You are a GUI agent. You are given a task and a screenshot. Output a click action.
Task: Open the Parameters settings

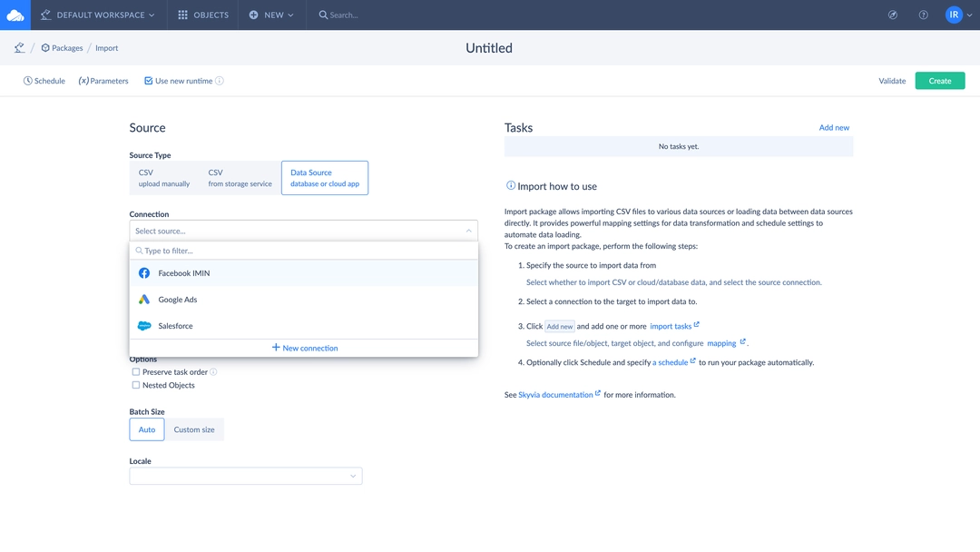point(103,81)
